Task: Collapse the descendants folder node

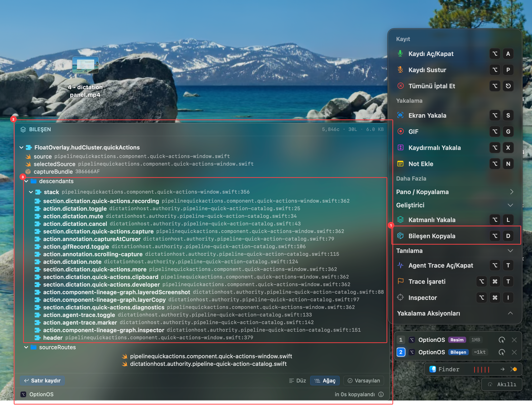Action: coord(26,181)
